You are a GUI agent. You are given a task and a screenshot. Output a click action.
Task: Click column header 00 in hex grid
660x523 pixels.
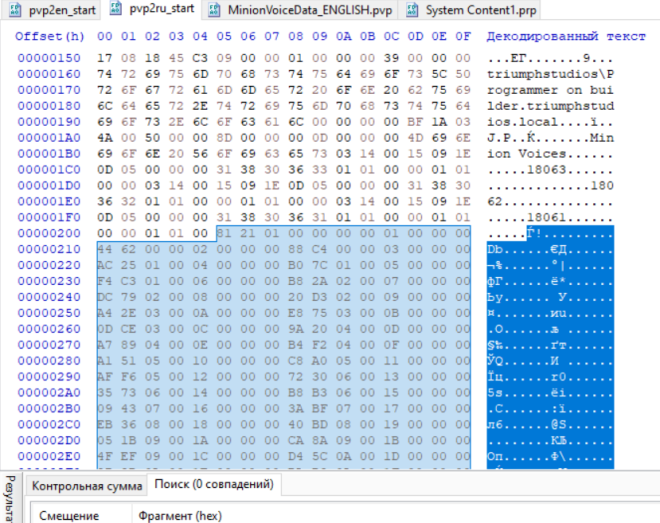[x=104, y=37]
